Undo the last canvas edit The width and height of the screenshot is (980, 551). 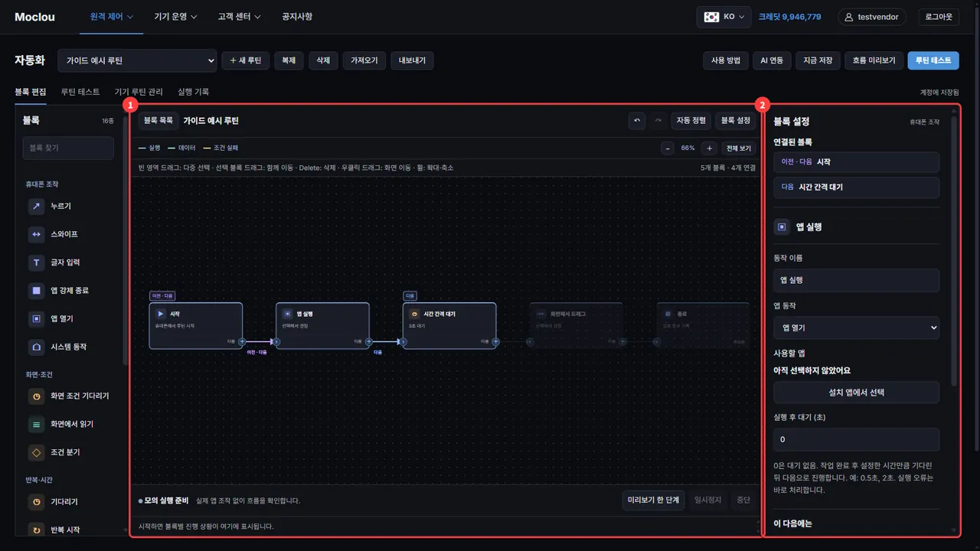coord(637,121)
